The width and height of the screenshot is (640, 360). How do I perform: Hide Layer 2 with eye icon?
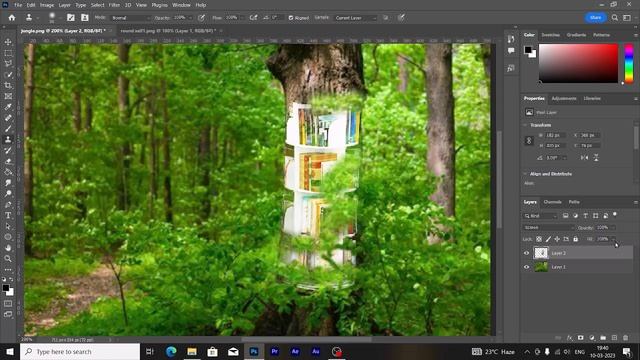tap(527, 253)
